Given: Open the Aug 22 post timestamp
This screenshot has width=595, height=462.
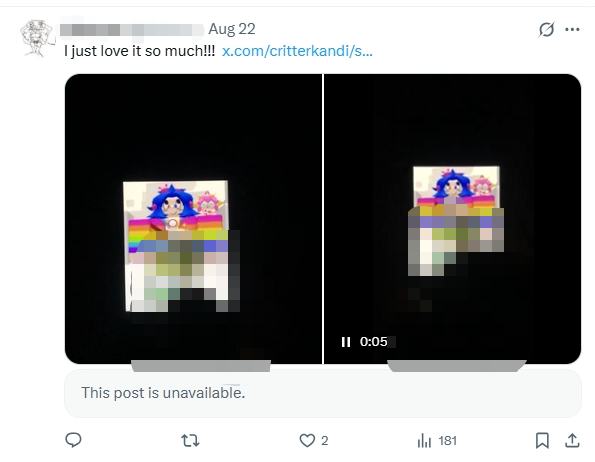Looking at the screenshot, I should [232, 29].
